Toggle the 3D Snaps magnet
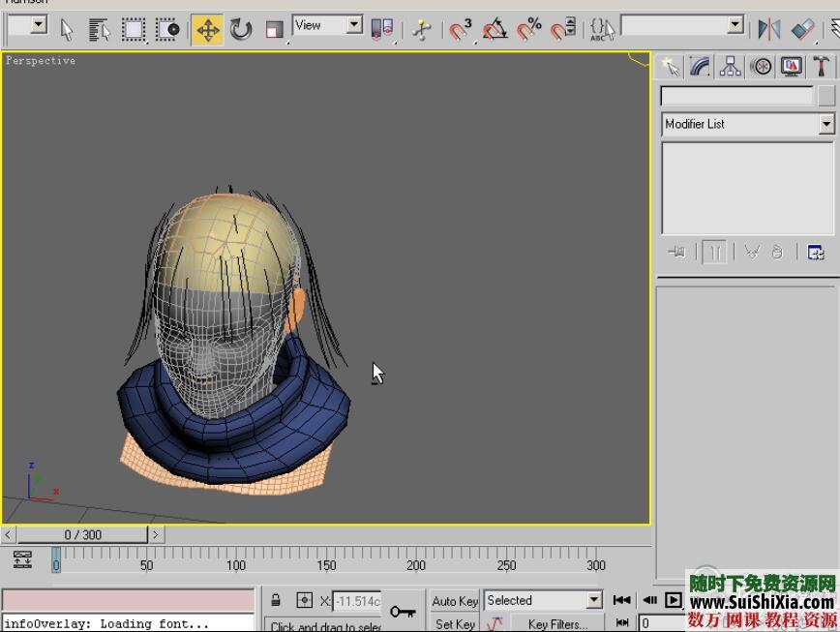This screenshot has height=632, width=840. point(457,29)
